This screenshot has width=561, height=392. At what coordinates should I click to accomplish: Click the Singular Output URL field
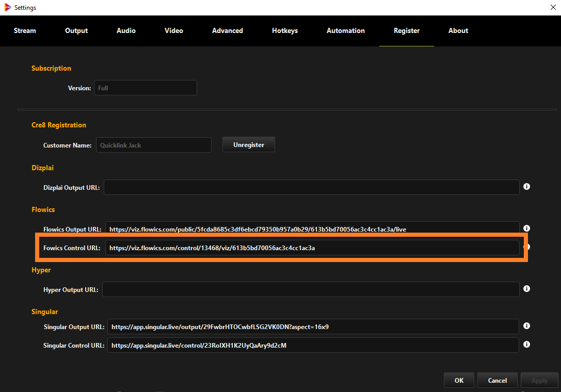pyautogui.click(x=313, y=326)
